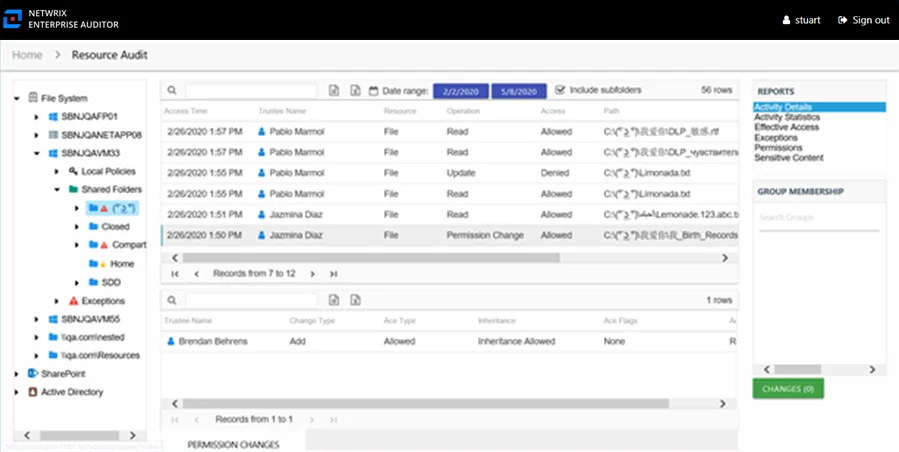This screenshot has width=899, height=452.
Task: Go to first page of activity records
Action: point(175,274)
